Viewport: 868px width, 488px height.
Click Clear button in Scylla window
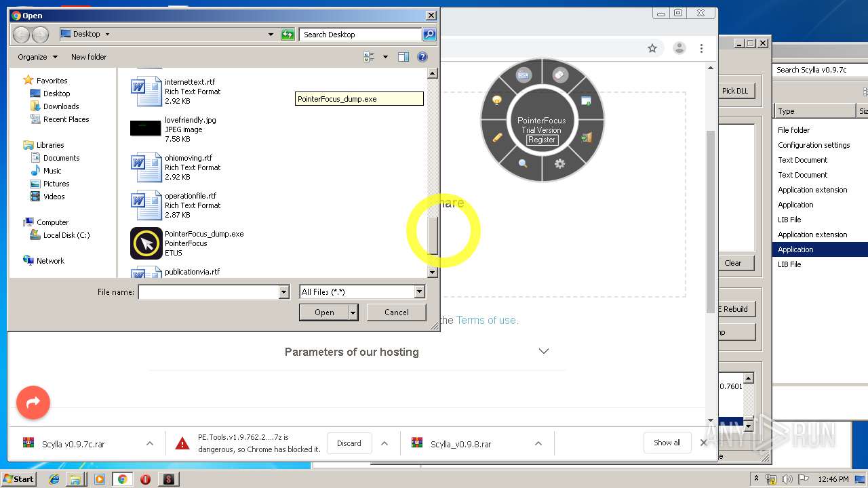[733, 263]
